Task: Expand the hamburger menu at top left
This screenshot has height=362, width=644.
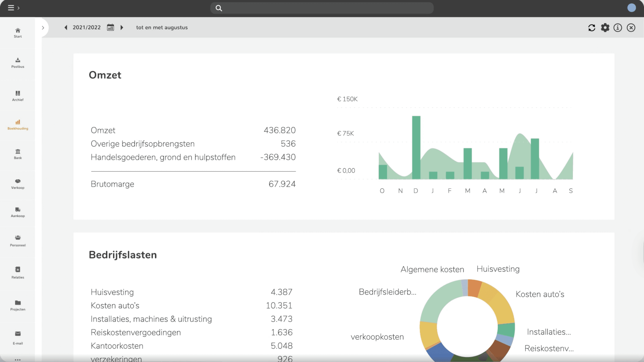Action: coord(11,8)
